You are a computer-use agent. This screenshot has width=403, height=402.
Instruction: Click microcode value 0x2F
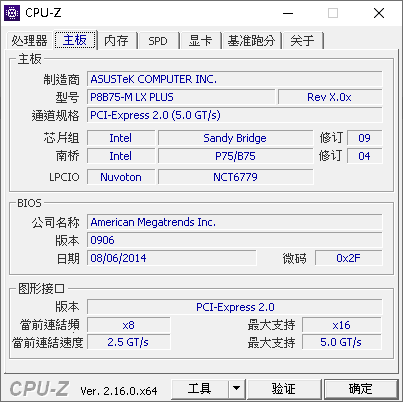pyautogui.click(x=349, y=258)
